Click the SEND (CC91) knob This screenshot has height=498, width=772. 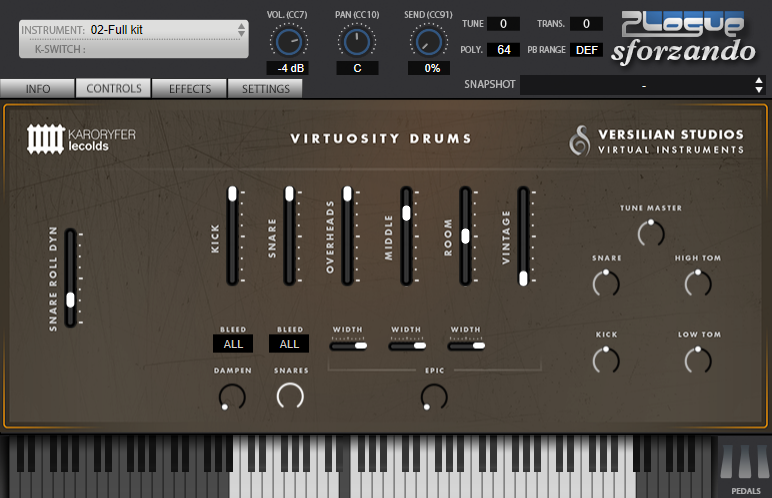pyautogui.click(x=428, y=42)
